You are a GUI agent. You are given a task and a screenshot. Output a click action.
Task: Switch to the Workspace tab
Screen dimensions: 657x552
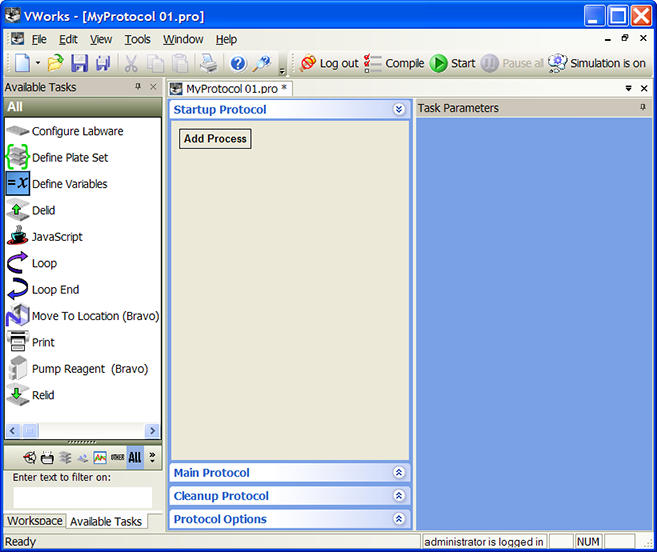click(x=34, y=521)
